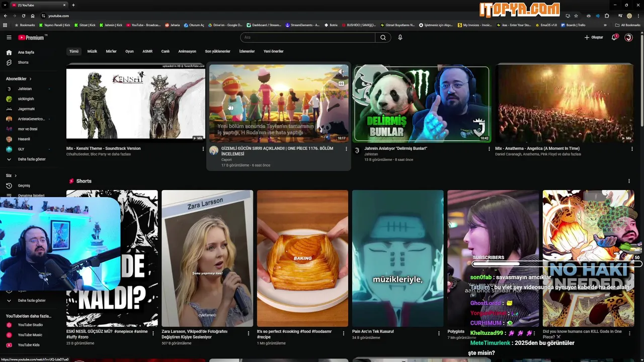Open a new browser tab
Viewport: 644px width, 362px height.
pyautogui.click(x=73, y=5)
